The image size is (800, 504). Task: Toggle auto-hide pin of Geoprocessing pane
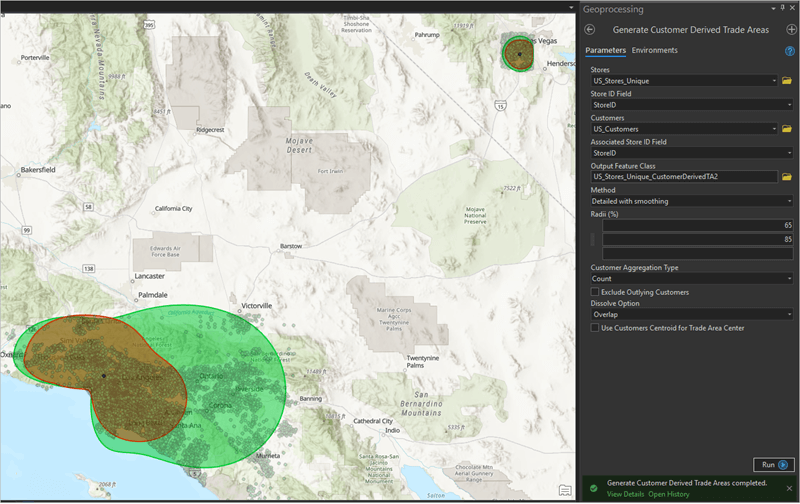pos(783,8)
